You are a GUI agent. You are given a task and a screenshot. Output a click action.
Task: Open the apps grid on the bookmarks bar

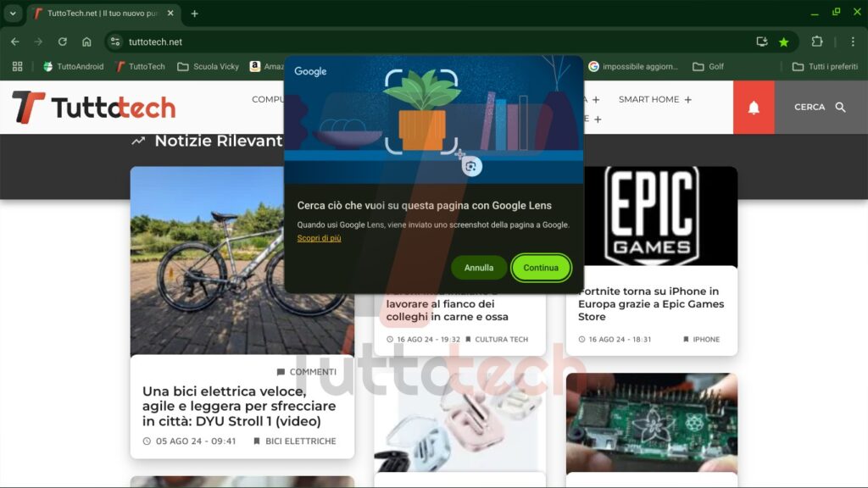click(16, 65)
